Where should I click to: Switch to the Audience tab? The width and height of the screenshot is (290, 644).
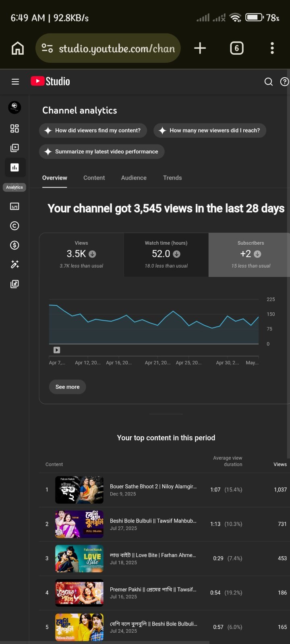(x=134, y=178)
